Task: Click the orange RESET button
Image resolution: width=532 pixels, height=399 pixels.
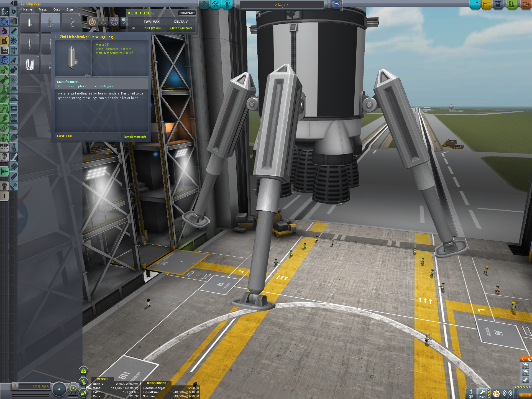Action: coord(525,395)
